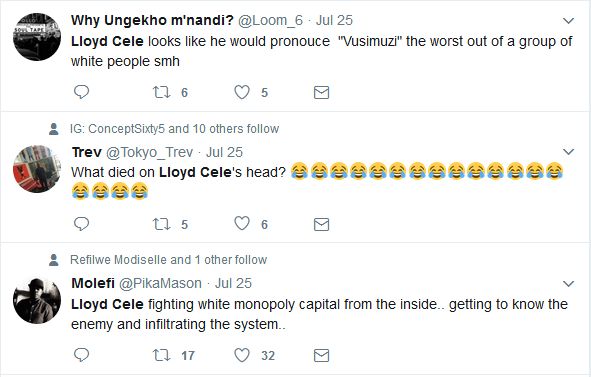Open the dropdown chevron on Molefi's tweet
The width and height of the screenshot is (591, 377).
point(568,284)
